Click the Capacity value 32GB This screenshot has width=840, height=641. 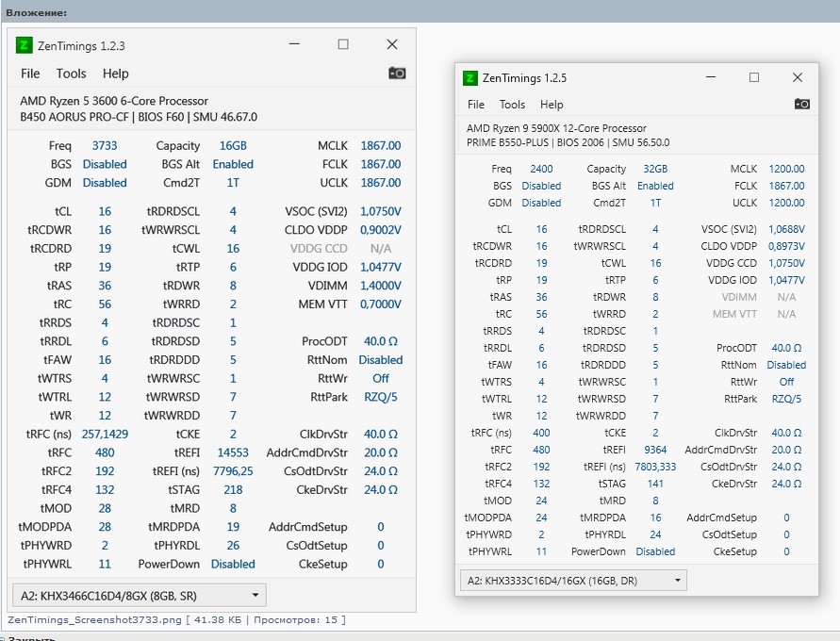point(655,169)
